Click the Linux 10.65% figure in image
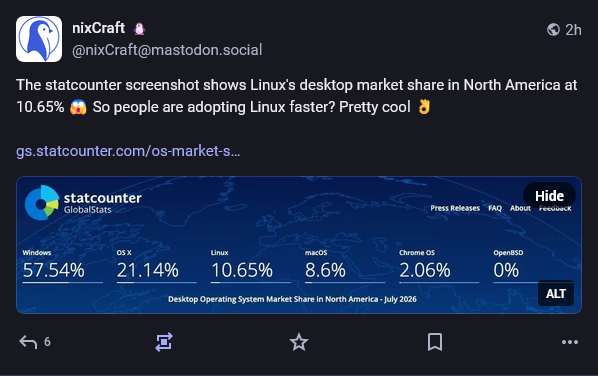This screenshot has height=376, width=598. coord(242,270)
